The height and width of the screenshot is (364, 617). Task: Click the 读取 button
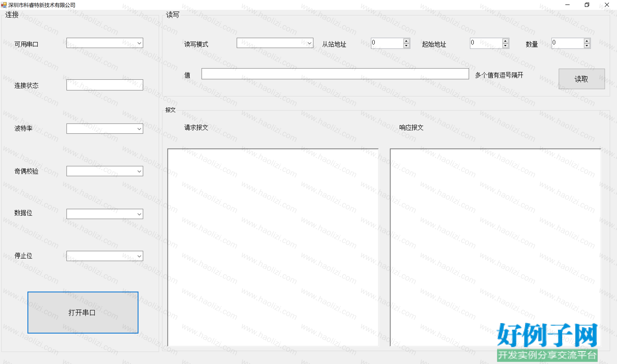pyautogui.click(x=582, y=79)
